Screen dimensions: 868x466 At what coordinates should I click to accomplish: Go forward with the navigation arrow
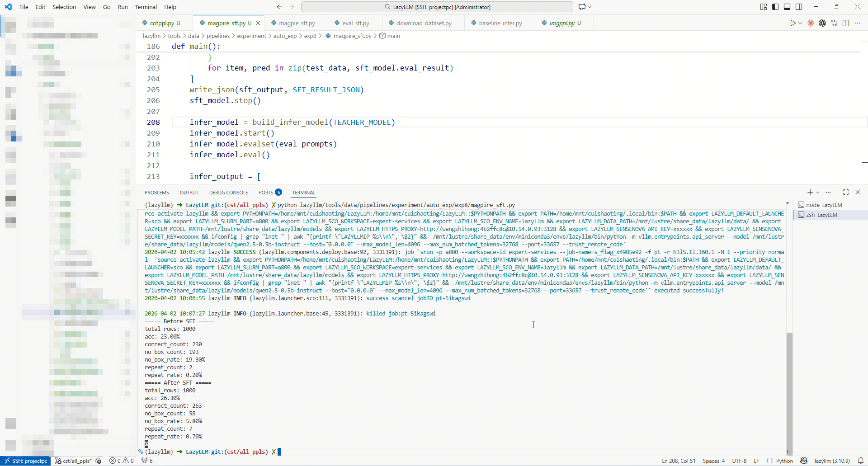tap(292, 7)
